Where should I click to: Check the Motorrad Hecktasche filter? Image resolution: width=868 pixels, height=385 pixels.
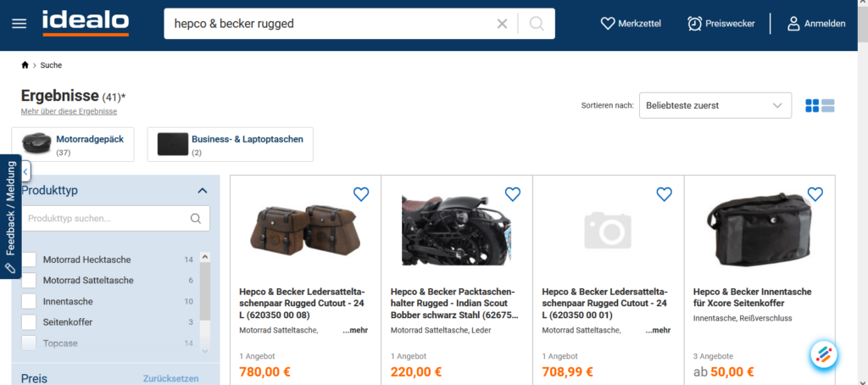pyautogui.click(x=29, y=259)
